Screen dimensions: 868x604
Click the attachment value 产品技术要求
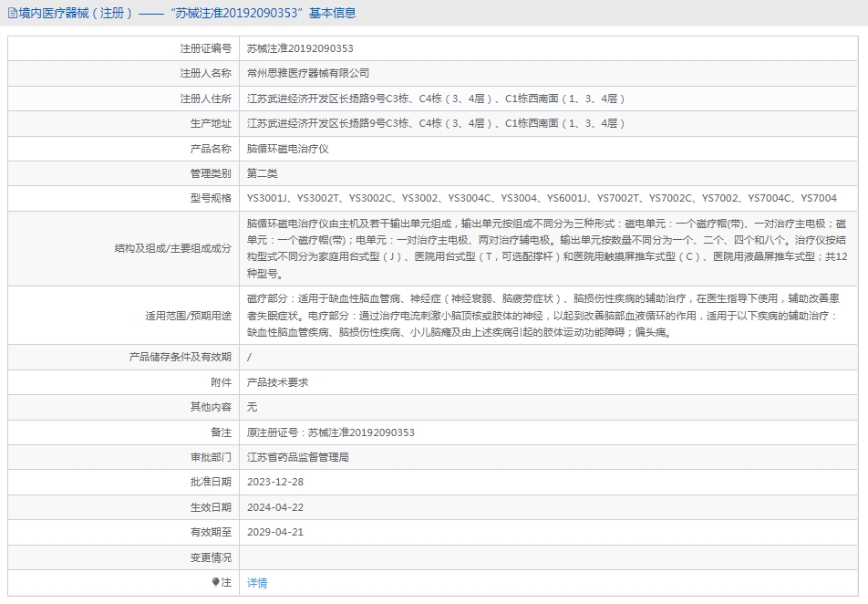pyautogui.click(x=277, y=382)
